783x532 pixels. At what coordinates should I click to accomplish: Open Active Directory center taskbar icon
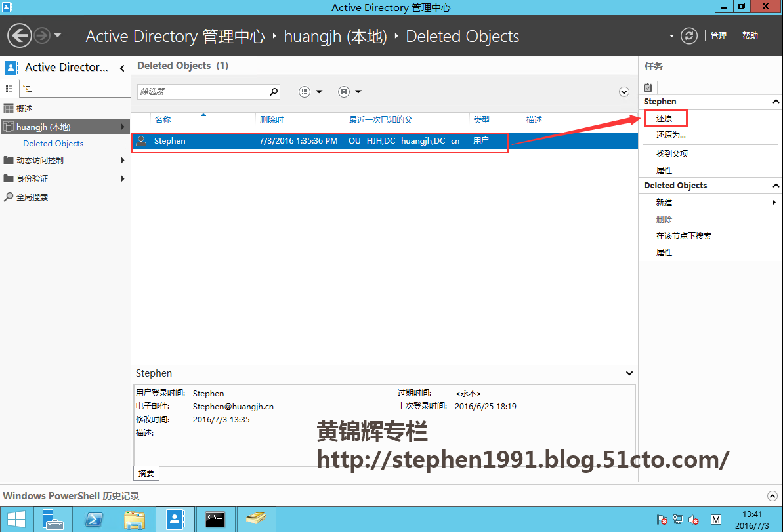[175, 520]
